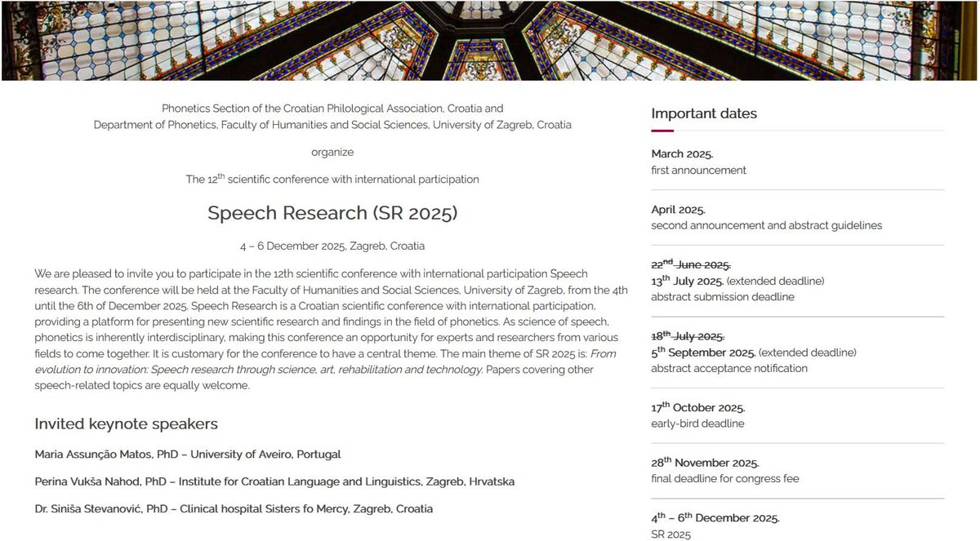Click "speech-related topics are equally welcome."
This screenshot has height=541, width=980.
coord(142,386)
